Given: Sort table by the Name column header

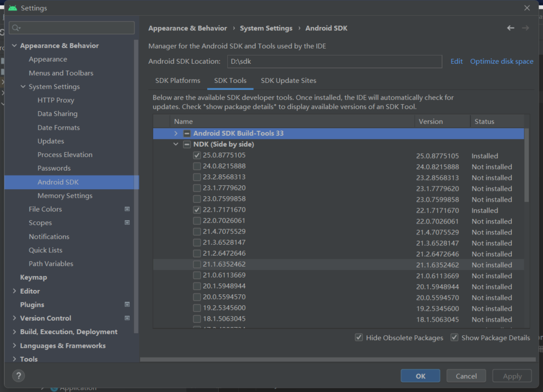Looking at the screenshot, I should 292,122.
